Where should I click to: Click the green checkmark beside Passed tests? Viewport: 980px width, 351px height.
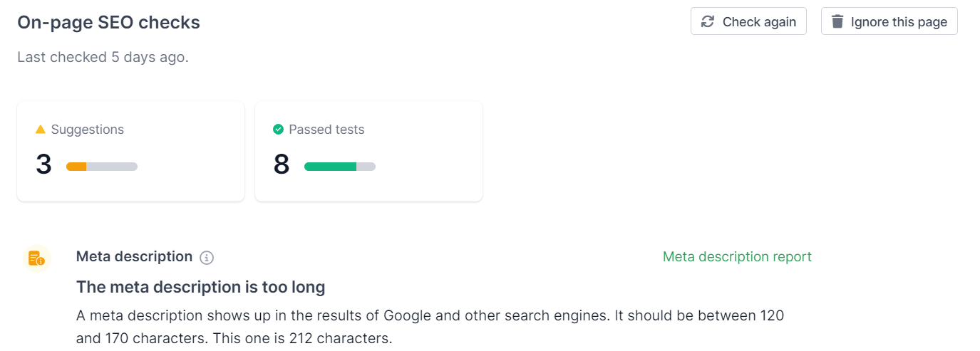(279, 130)
